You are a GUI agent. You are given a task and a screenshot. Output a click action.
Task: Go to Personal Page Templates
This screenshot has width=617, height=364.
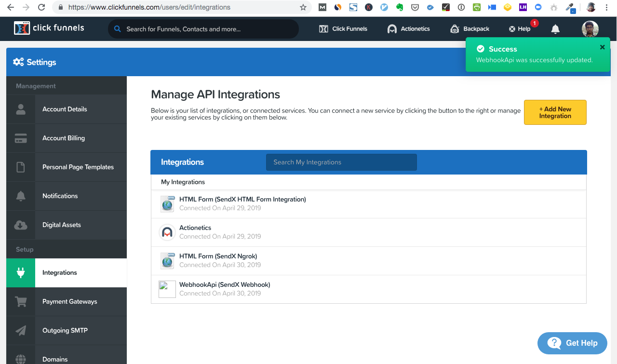(x=67, y=167)
